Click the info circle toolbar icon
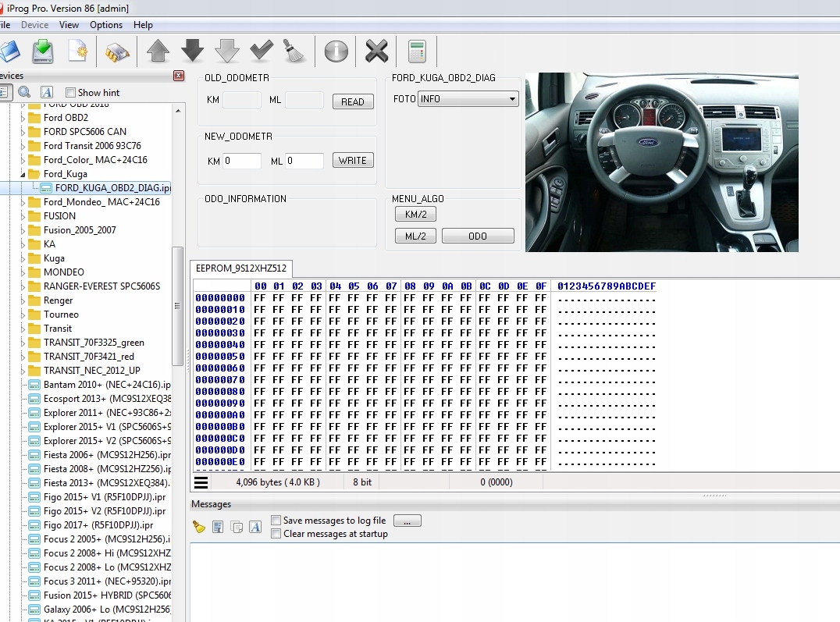Screen dimensions: 840x622 tap(336, 52)
